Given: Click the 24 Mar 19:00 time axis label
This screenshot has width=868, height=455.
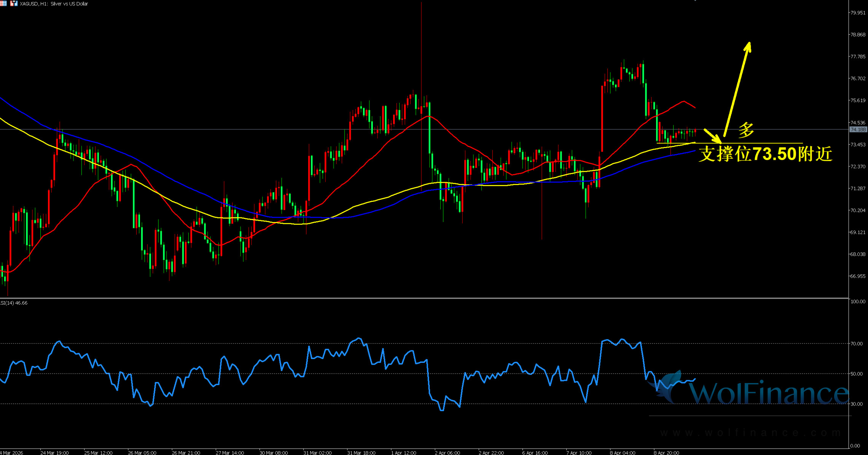Looking at the screenshot, I should tap(54, 453).
